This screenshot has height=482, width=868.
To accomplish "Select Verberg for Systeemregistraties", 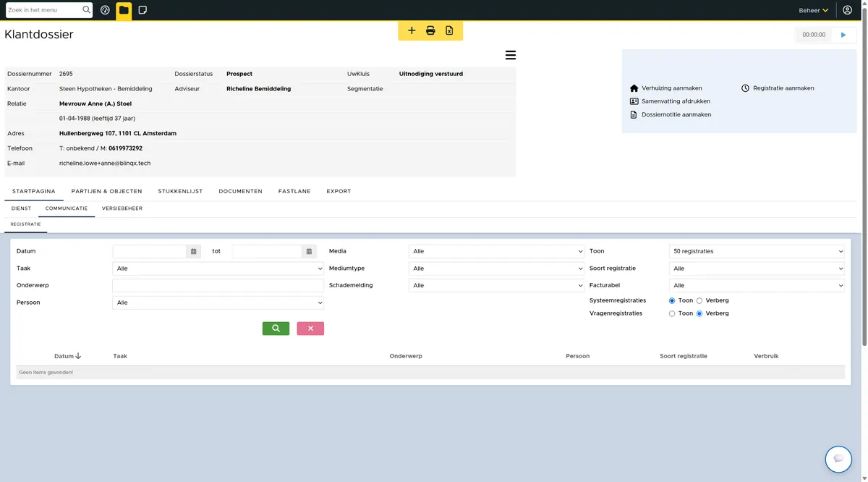I will coord(699,300).
